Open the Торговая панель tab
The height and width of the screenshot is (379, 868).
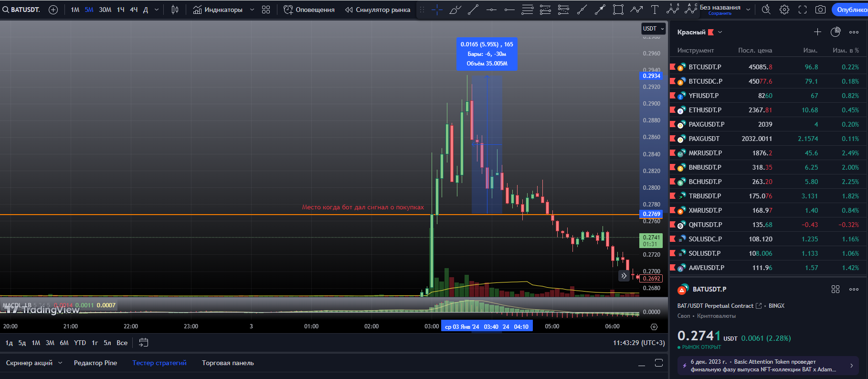(228, 363)
